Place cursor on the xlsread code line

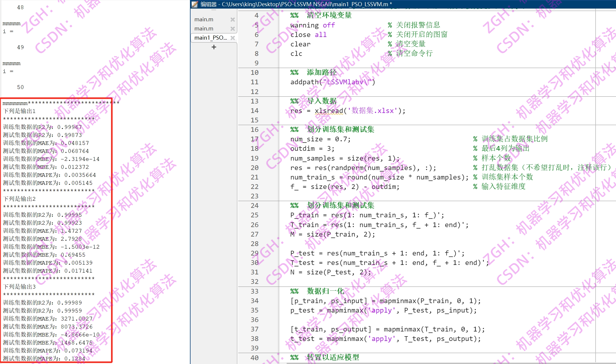(x=328, y=111)
